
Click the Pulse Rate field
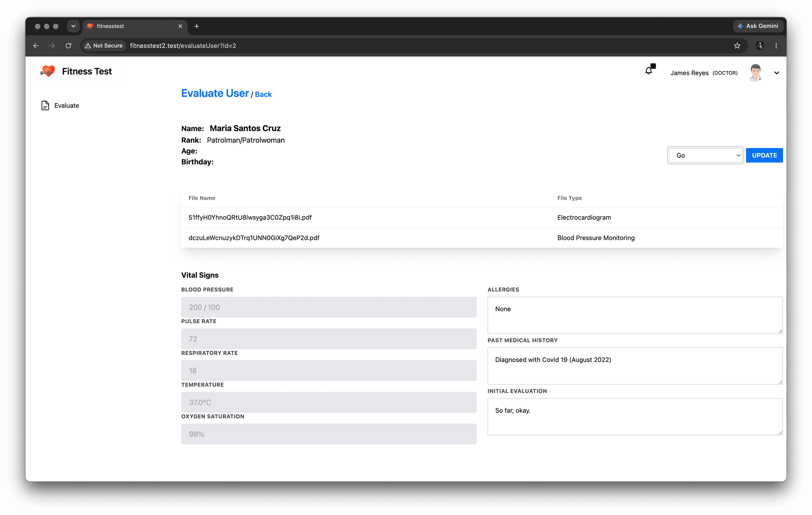pyautogui.click(x=329, y=339)
